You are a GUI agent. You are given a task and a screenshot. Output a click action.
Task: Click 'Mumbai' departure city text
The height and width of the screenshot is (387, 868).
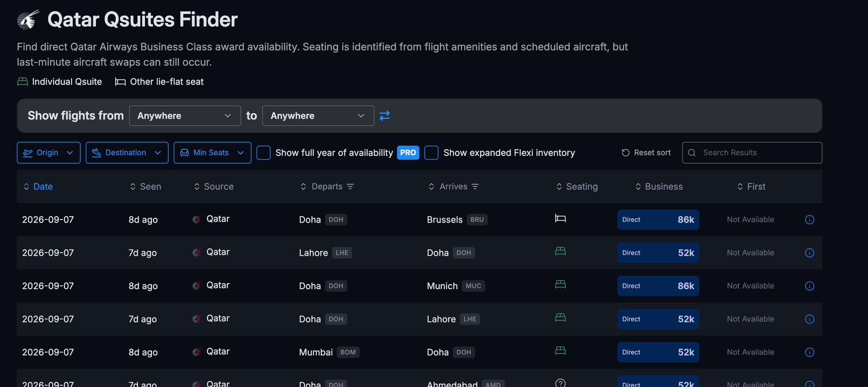(x=316, y=352)
